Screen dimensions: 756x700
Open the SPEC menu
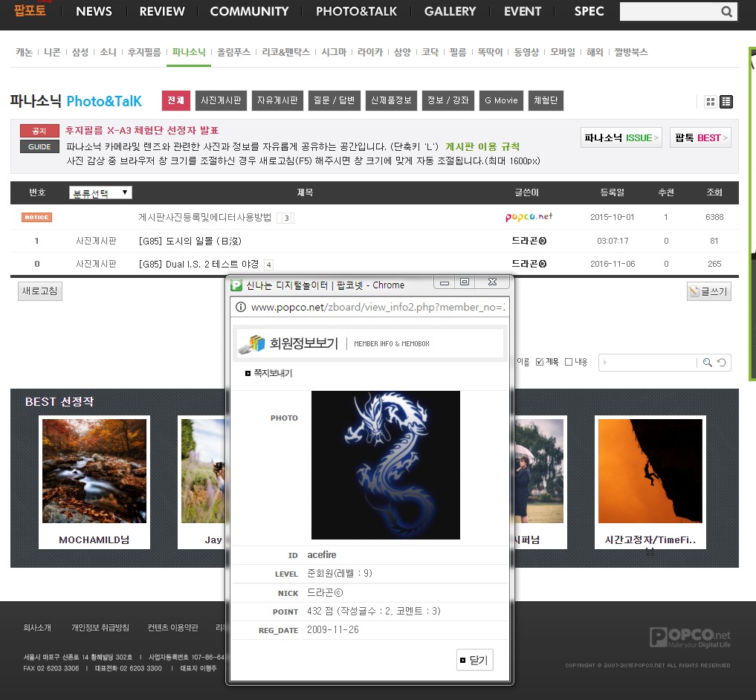(x=589, y=12)
